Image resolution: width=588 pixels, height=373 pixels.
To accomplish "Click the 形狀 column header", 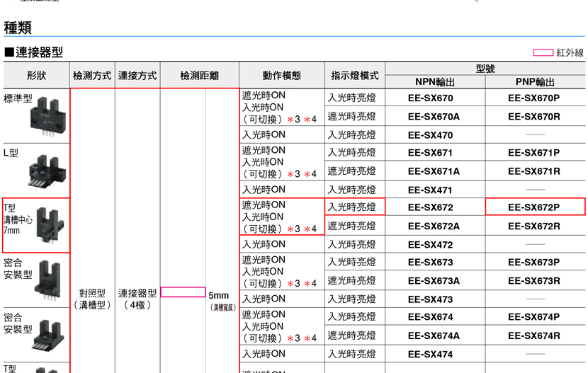I will point(36,76).
